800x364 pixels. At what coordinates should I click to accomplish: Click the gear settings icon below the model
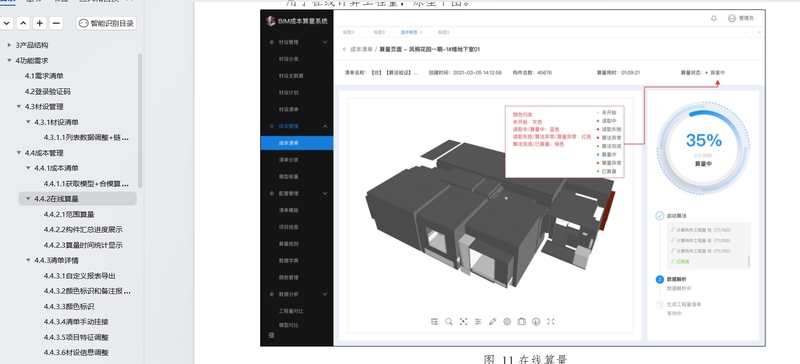(507, 322)
